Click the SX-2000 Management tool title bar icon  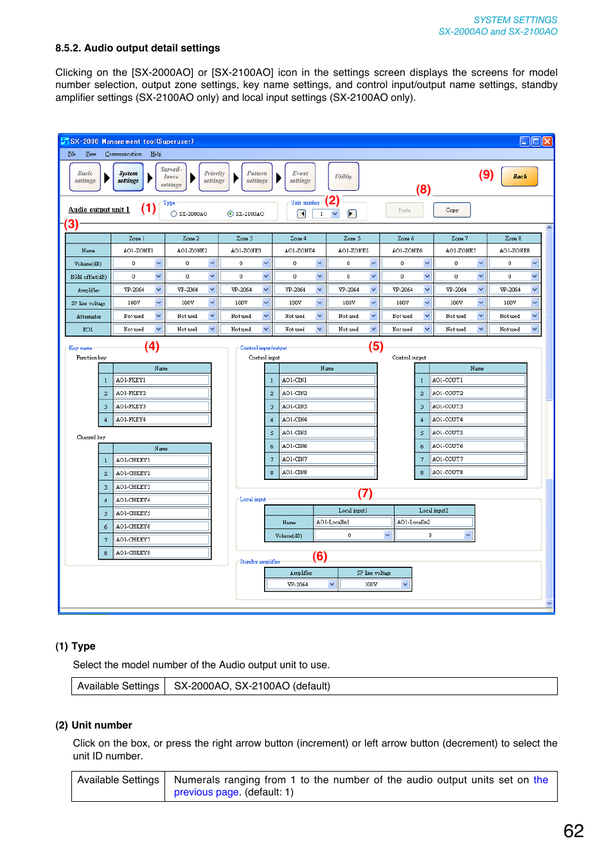click(x=65, y=141)
